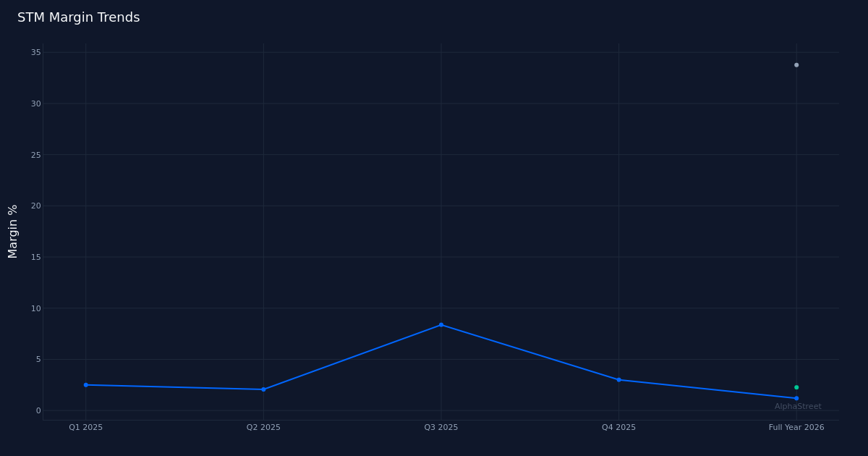Click the Margin % axis title
Viewport: 868px width, 456px height.
(12, 232)
